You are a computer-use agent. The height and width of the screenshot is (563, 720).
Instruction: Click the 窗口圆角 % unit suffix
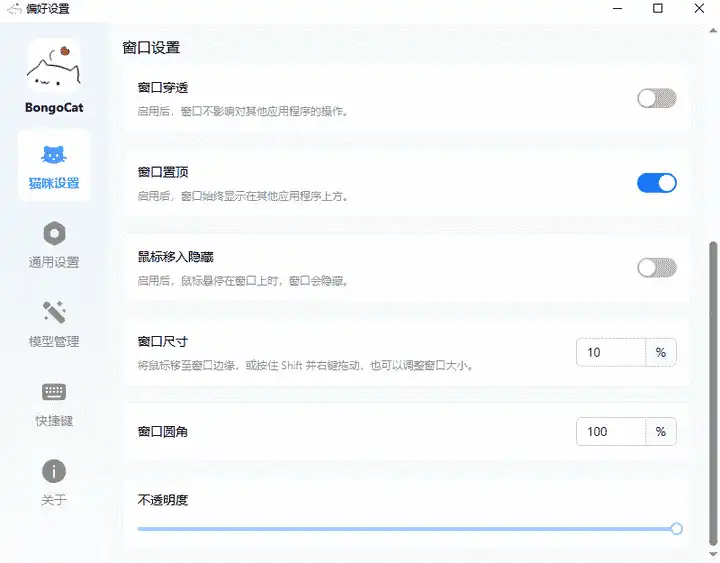click(661, 432)
